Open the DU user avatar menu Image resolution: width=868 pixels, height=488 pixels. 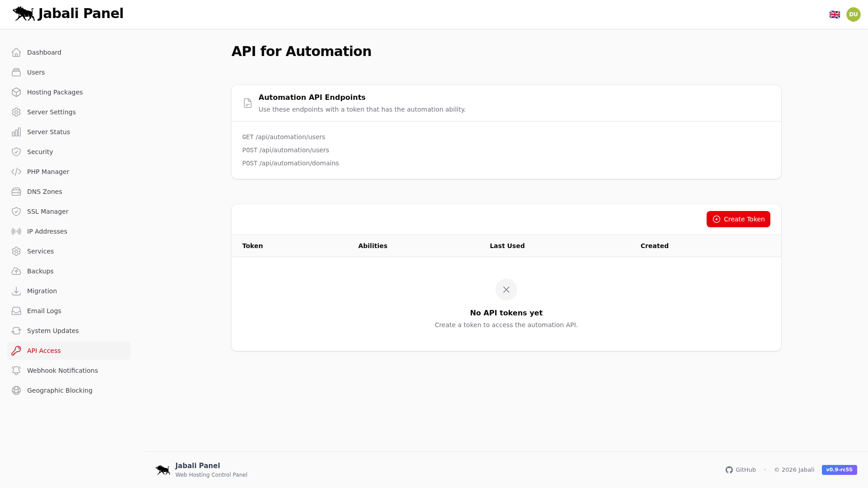pos(853,14)
